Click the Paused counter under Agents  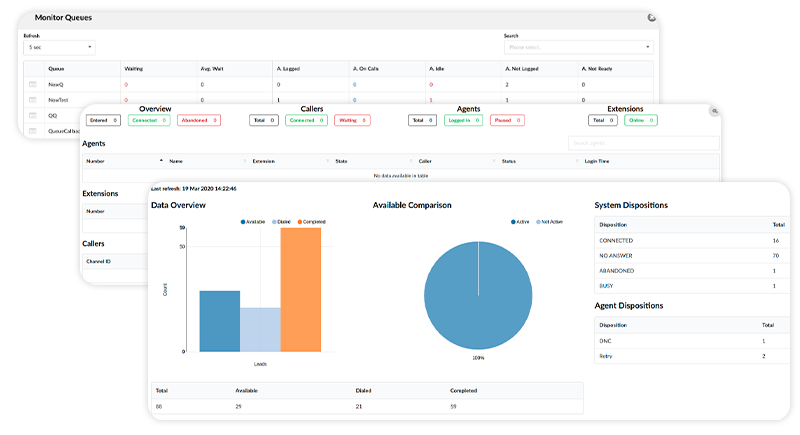point(511,120)
